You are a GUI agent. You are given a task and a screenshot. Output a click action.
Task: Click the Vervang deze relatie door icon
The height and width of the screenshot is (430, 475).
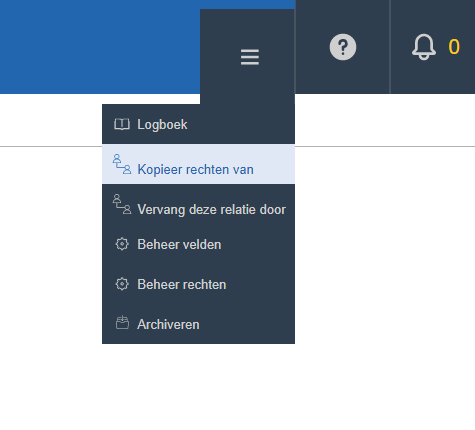(122, 204)
